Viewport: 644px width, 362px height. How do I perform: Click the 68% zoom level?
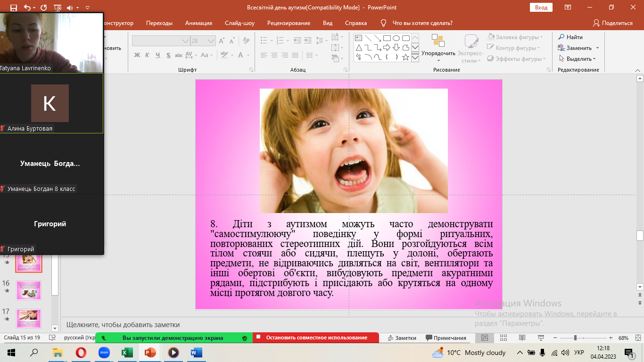[x=623, y=338]
